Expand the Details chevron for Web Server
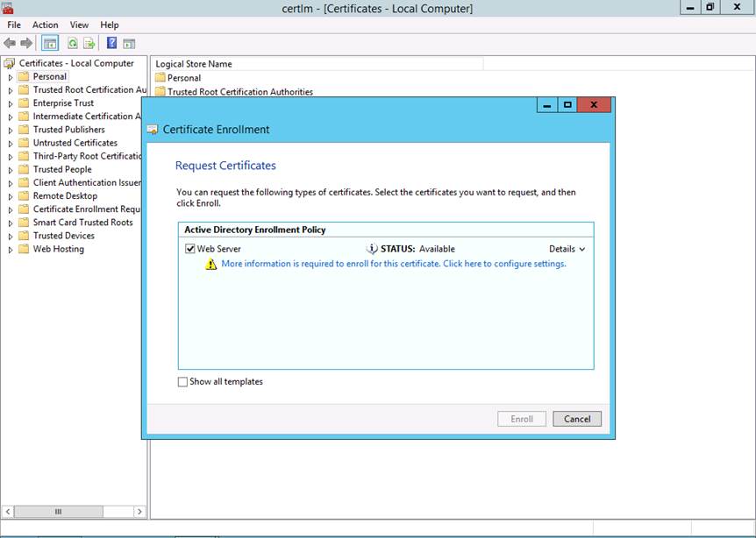Screen dimensions: 756x538 567,249
